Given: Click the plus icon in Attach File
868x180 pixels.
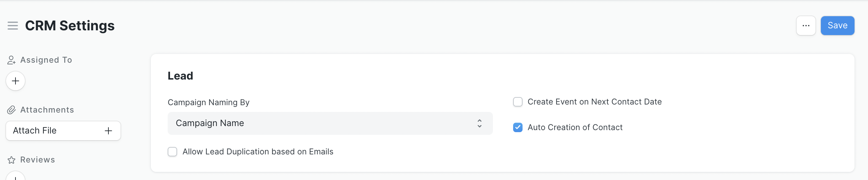Looking at the screenshot, I should pos(108,131).
